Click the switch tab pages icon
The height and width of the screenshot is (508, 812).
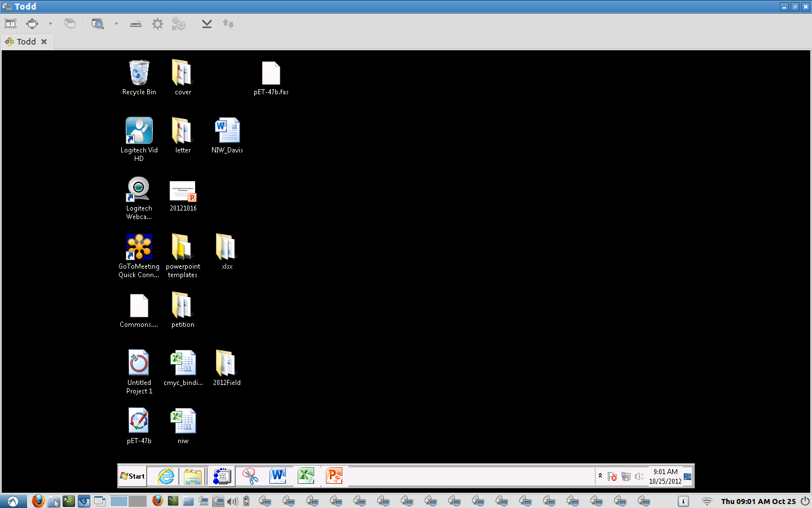(x=70, y=24)
